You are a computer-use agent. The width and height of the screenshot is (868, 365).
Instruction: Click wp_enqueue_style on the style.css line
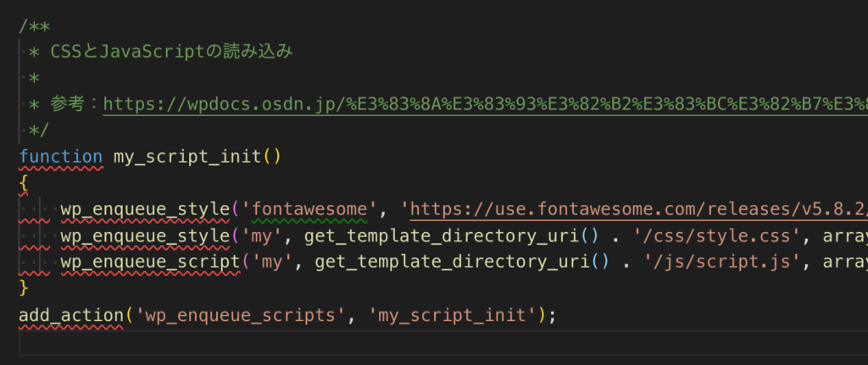[145, 235]
